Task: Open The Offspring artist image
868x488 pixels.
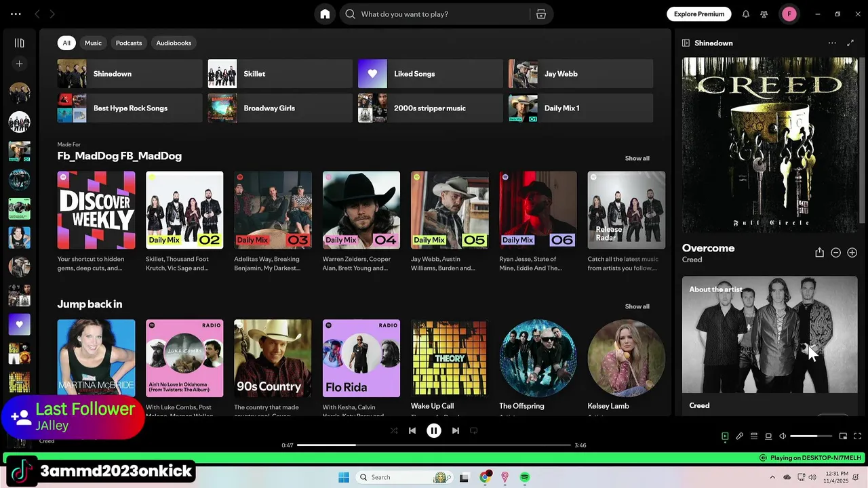Action: (x=538, y=359)
